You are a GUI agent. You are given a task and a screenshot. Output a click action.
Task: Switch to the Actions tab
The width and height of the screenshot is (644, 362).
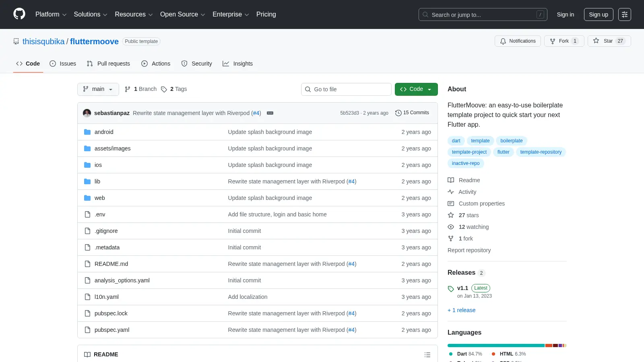(156, 64)
